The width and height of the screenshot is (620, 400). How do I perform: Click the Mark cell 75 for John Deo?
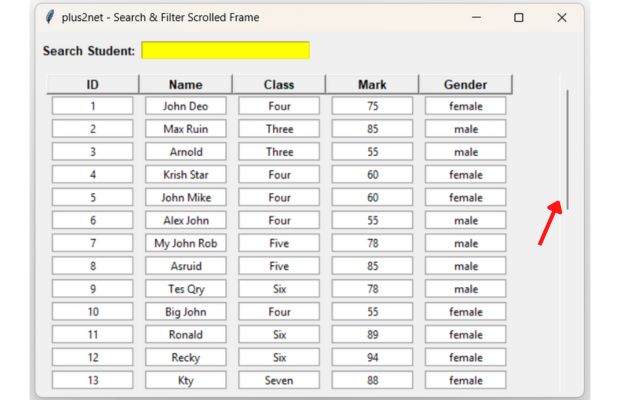[372, 106]
